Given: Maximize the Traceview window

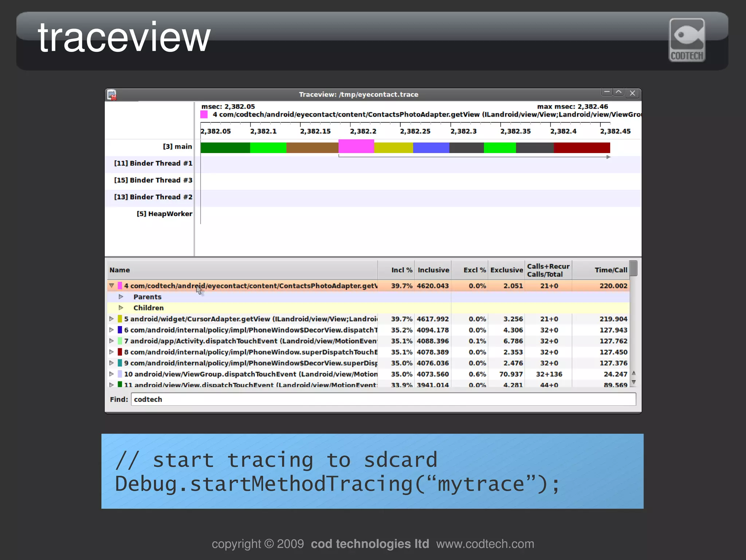Looking at the screenshot, I should click(619, 93).
